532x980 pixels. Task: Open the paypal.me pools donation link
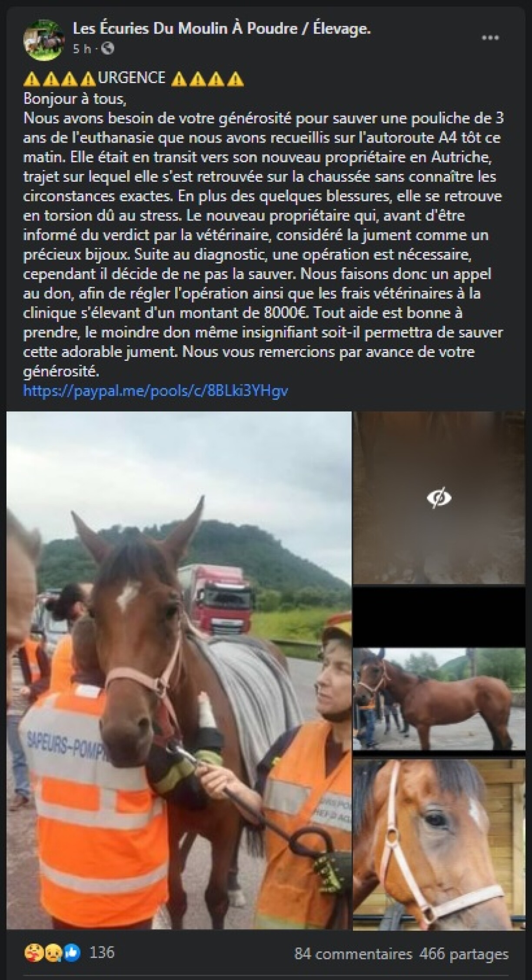pos(156,390)
